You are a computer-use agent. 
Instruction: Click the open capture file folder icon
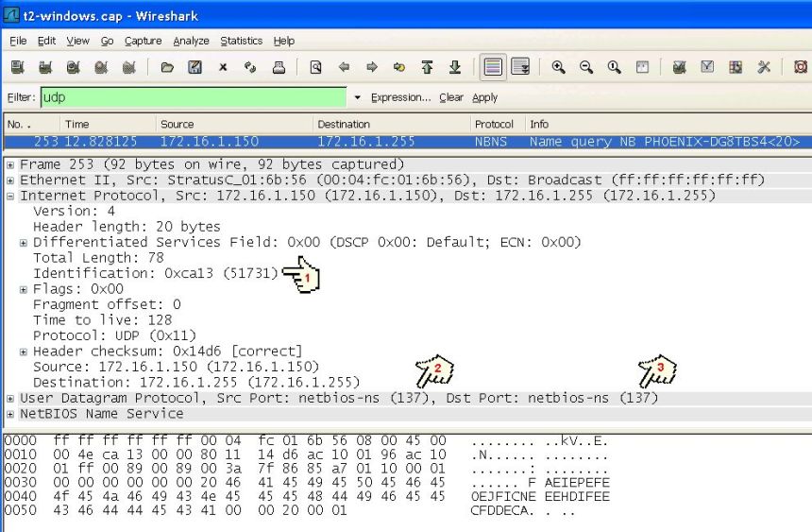[x=167, y=67]
